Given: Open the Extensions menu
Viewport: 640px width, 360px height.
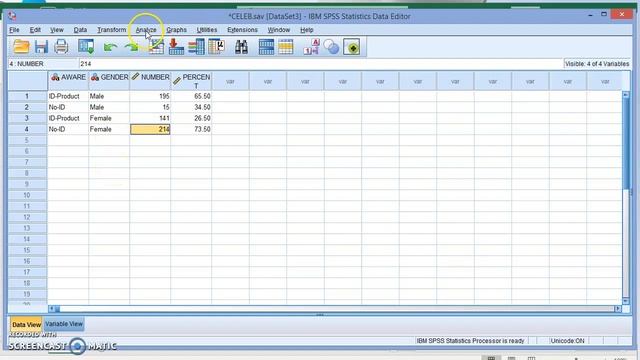Looking at the screenshot, I should (x=242, y=30).
